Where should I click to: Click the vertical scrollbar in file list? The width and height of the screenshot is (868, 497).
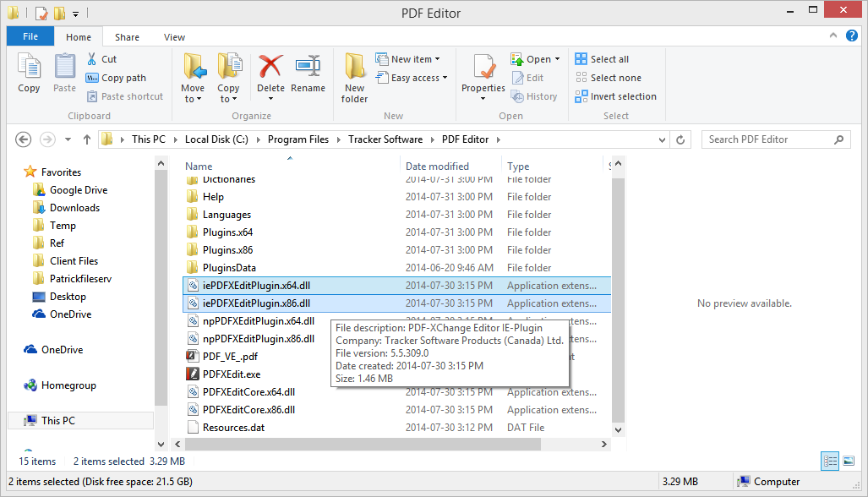coord(619,302)
